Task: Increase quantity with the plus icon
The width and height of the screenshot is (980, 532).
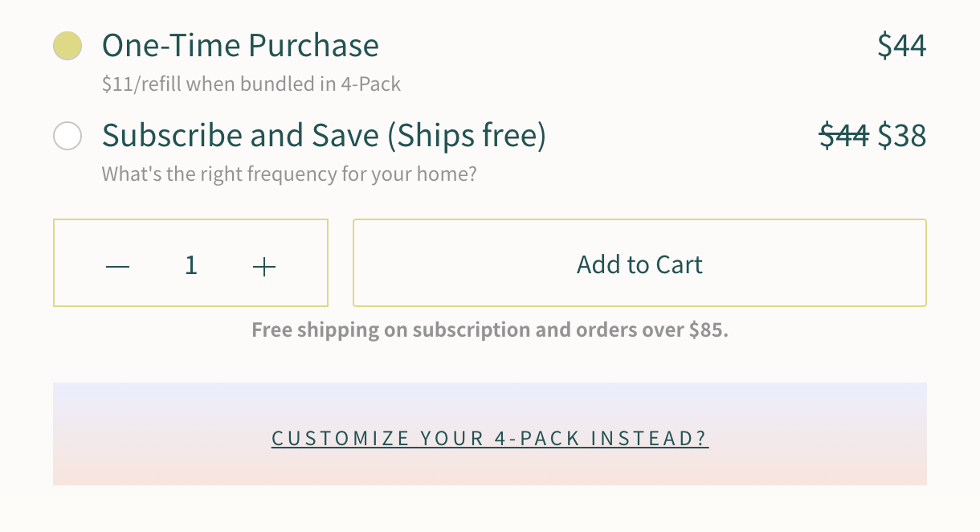Action: [263, 266]
